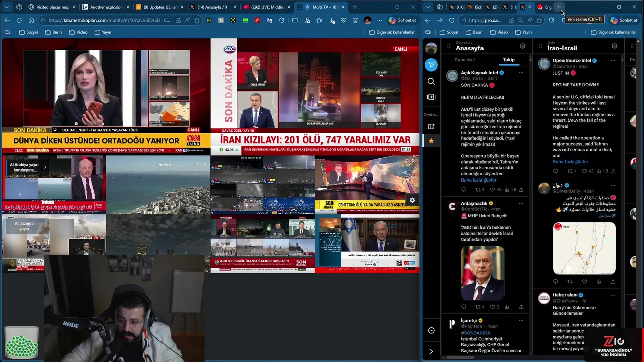
Task: Compose a new post in X Pro sidebar
Action: pyautogui.click(x=431, y=65)
